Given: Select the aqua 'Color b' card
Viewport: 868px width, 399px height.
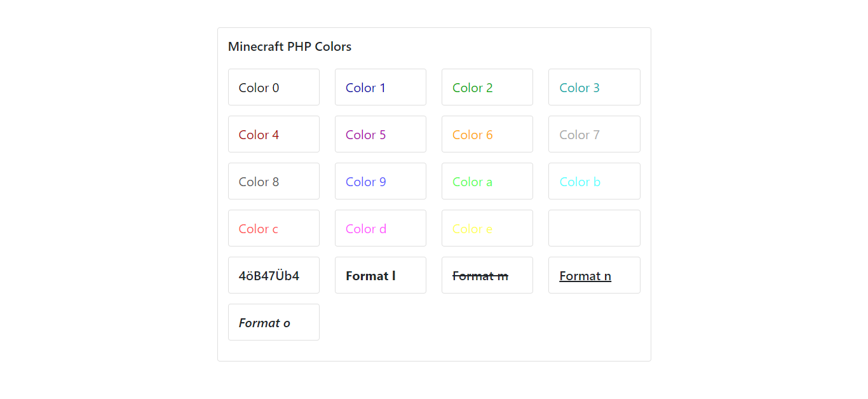Looking at the screenshot, I should 594,181.
